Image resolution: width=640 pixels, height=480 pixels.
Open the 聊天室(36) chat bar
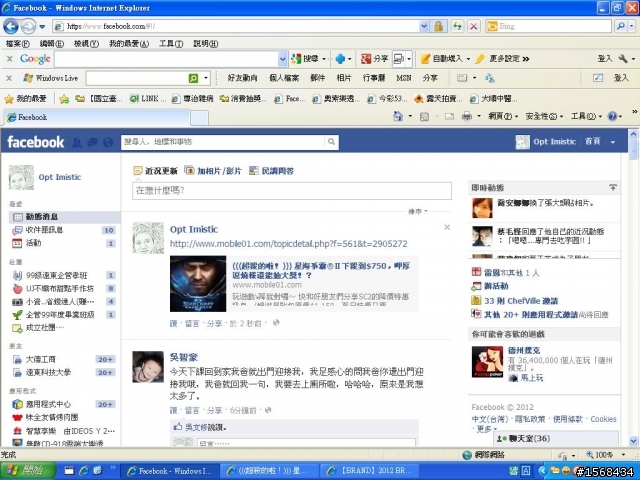[556, 438]
